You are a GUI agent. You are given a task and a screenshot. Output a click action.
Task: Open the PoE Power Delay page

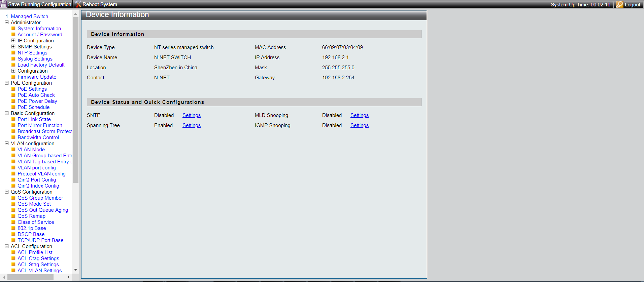[x=37, y=101]
